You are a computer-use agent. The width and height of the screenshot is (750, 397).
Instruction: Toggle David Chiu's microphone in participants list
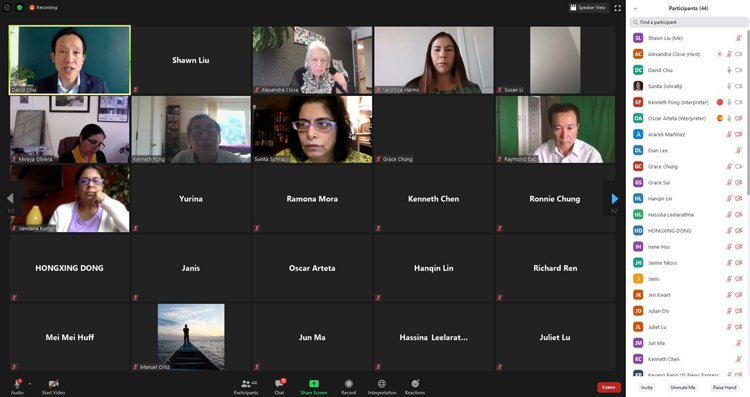pos(729,70)
